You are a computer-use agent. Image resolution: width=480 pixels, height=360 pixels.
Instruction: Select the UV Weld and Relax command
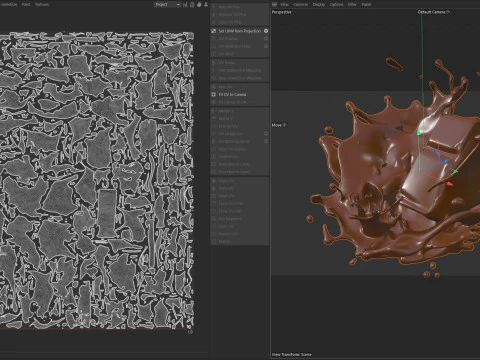[x=234, y=46]
